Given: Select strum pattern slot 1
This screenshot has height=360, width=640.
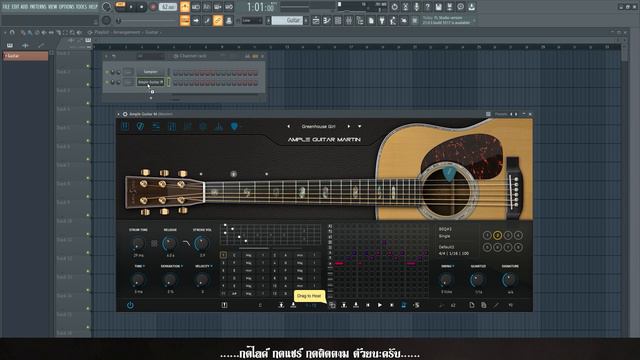Looking at the screenshot, I should coord(487,236).
